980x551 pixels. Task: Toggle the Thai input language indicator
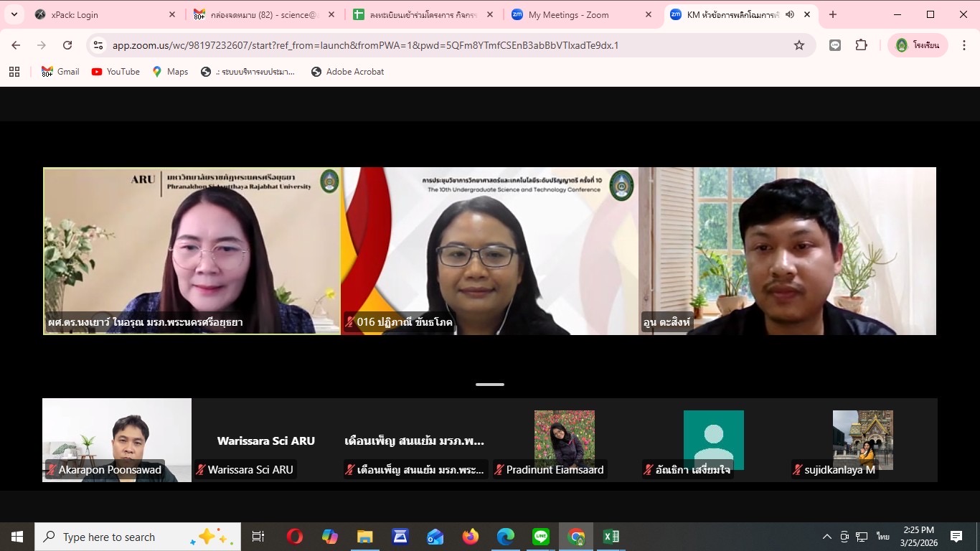tap(882, 537)
